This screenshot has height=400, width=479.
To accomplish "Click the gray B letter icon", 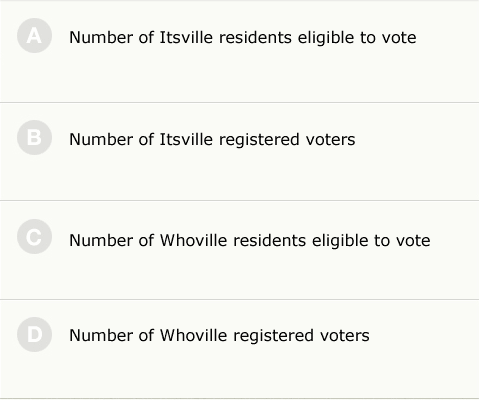I will tap(34, 137).
